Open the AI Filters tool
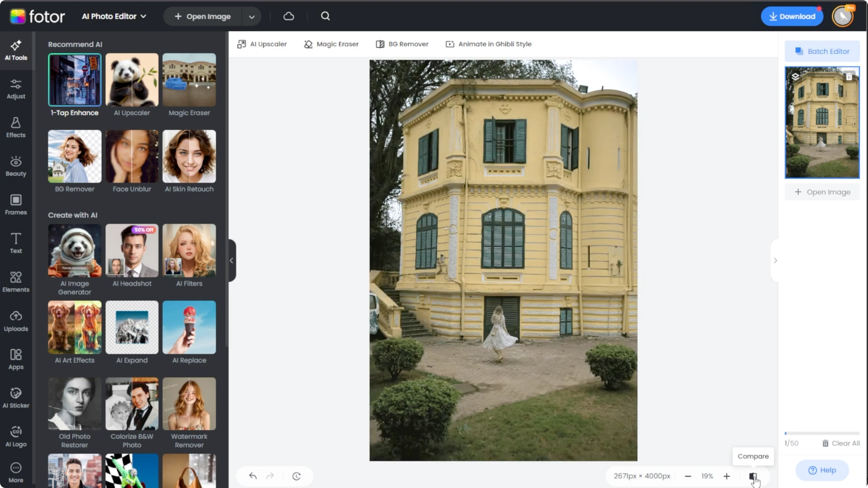 189,256
